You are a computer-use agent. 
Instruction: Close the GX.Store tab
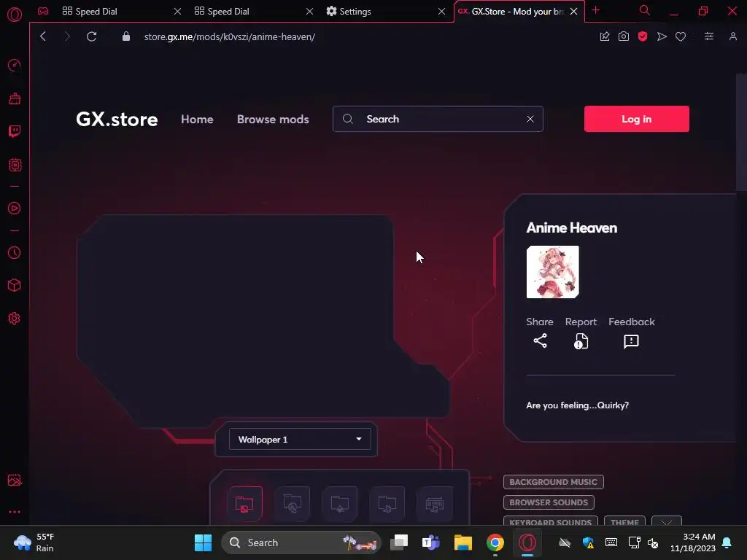click(x=573, y=11)
